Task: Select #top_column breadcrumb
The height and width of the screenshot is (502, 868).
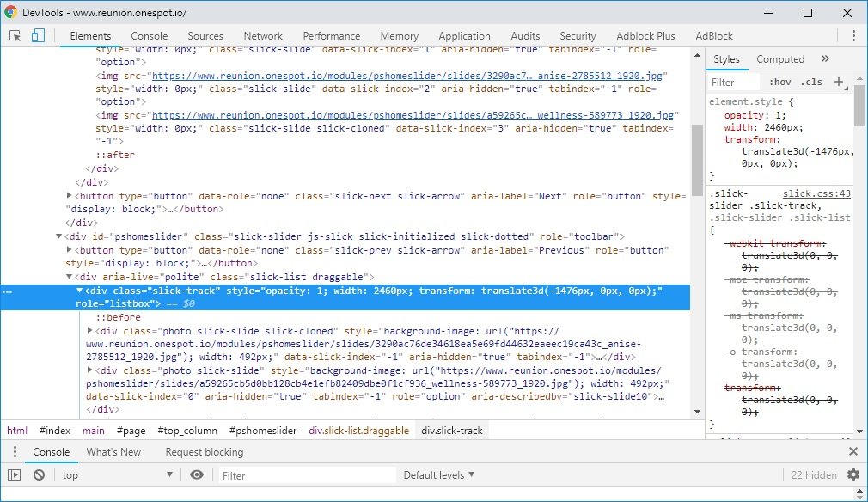Action: point(187,431)
